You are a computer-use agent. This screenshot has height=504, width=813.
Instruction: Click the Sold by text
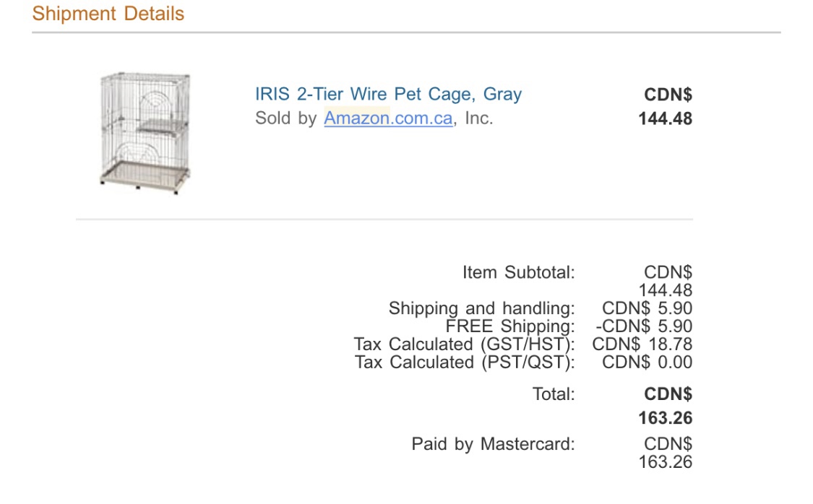coord(285,118)
